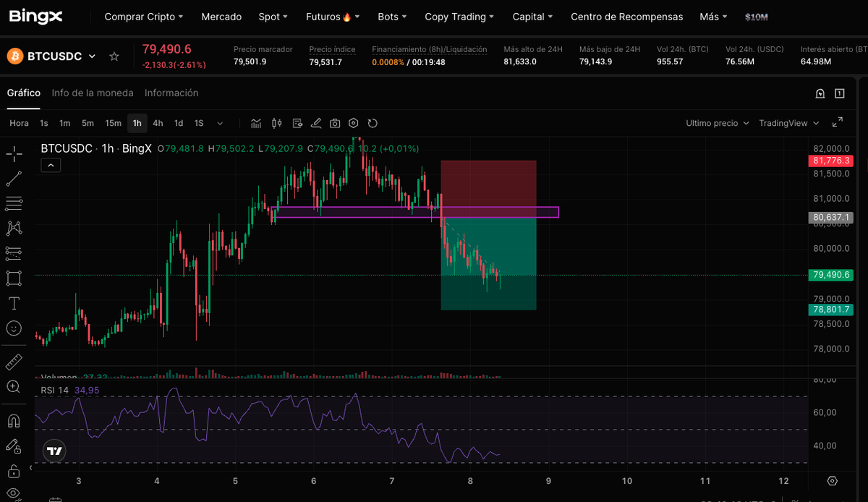
Task: Open the chart time axis settings gear
Action: pyautogui.click(x=832, y=481)
